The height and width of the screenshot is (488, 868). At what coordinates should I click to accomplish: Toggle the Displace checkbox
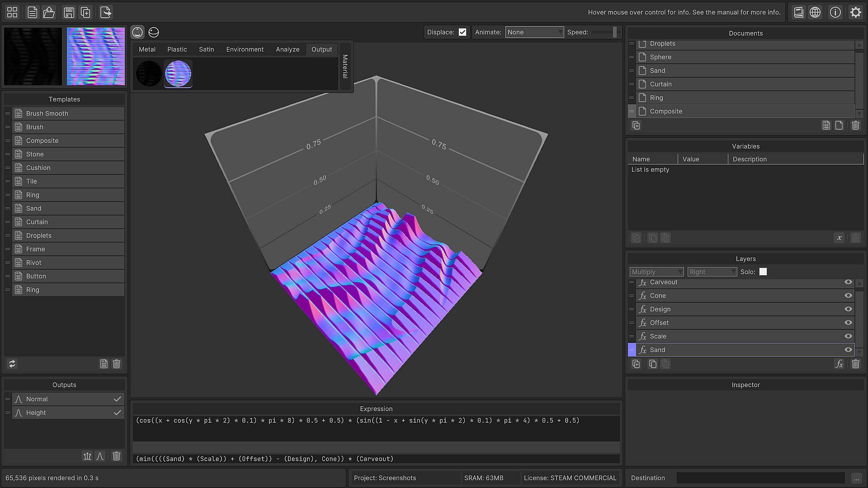462,32
